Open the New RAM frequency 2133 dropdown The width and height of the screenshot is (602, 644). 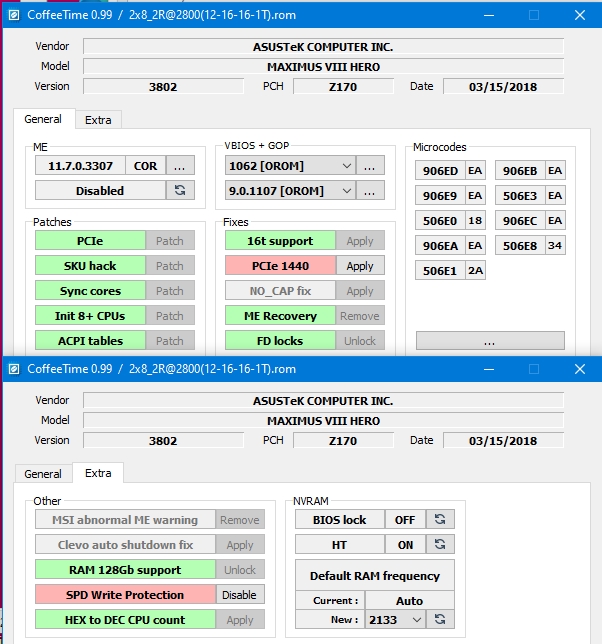(x=417, y=620)
